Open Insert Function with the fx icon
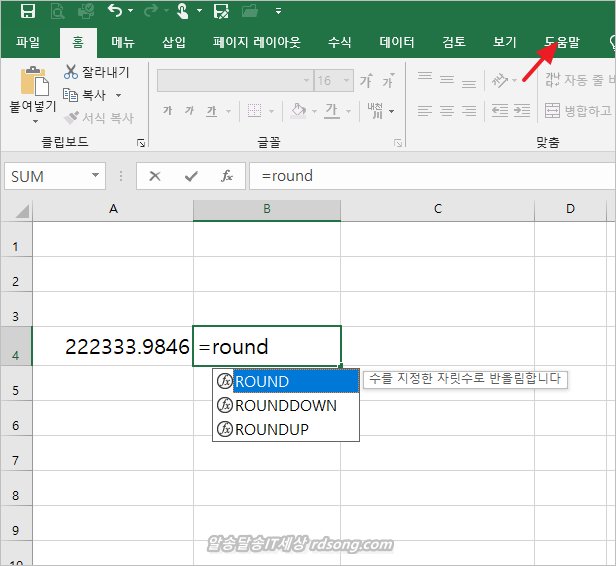This screenshot has height=566, width=616. 227,176
